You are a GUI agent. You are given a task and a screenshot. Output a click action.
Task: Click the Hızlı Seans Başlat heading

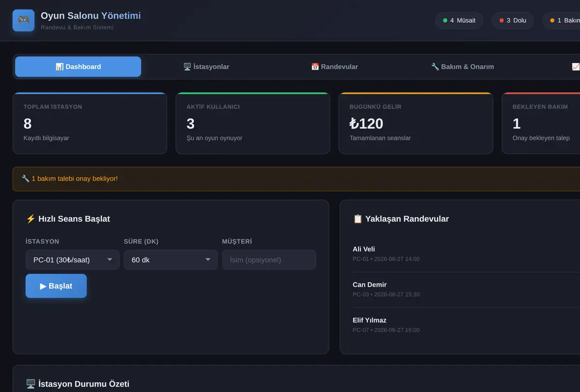[68, 219]
